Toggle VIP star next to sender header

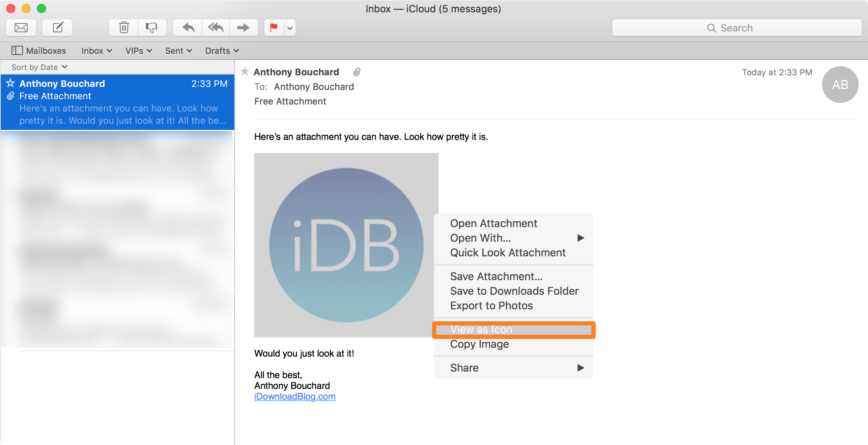[x=245, y=71]
